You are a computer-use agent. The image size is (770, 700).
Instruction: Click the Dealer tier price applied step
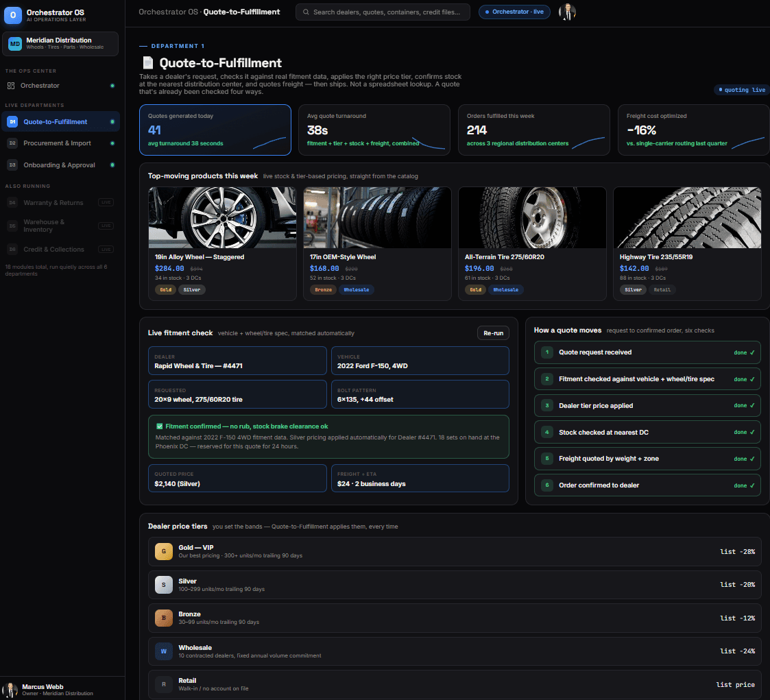pyautogui.click(x=647, y=405)
